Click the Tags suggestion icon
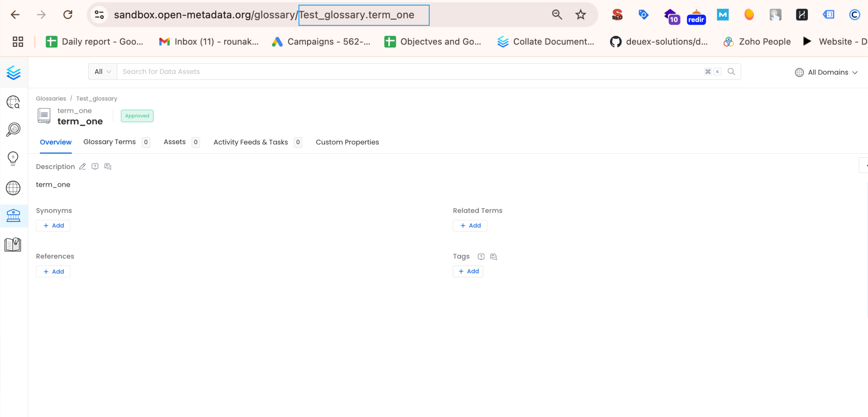The height and width of the screenshot is (417, 868). [x=481, y=256]
